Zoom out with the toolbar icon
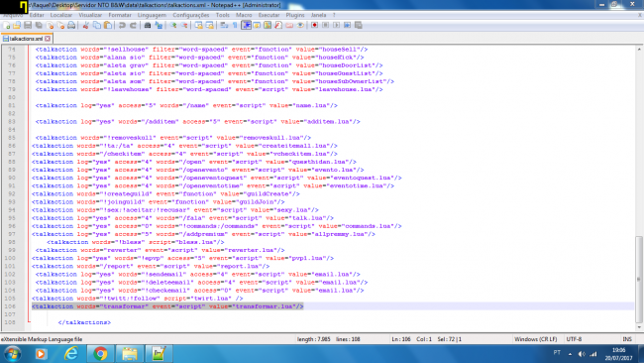644x363 pixels. [184, 26]
